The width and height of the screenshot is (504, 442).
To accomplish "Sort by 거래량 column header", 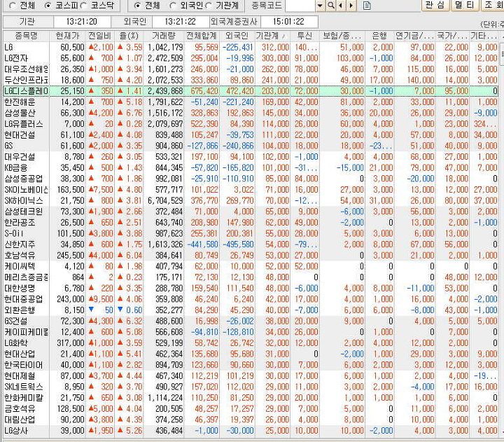I will coord(164,36).
